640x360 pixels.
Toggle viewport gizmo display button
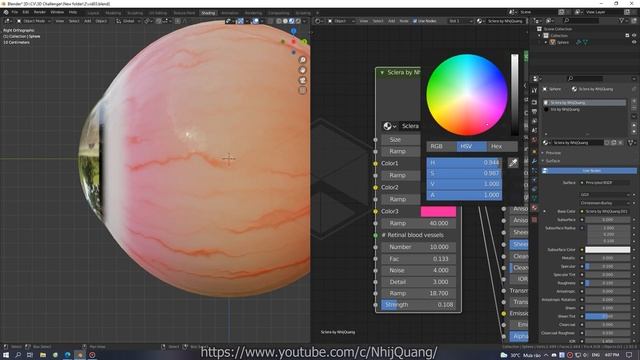tap(241, 21)
